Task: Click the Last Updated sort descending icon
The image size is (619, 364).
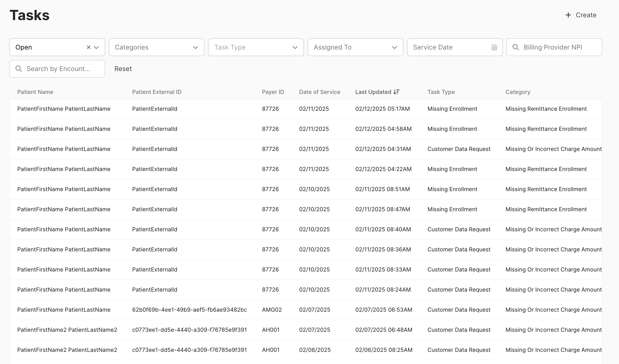Action: pyautogui.click(x=396, y=92)
